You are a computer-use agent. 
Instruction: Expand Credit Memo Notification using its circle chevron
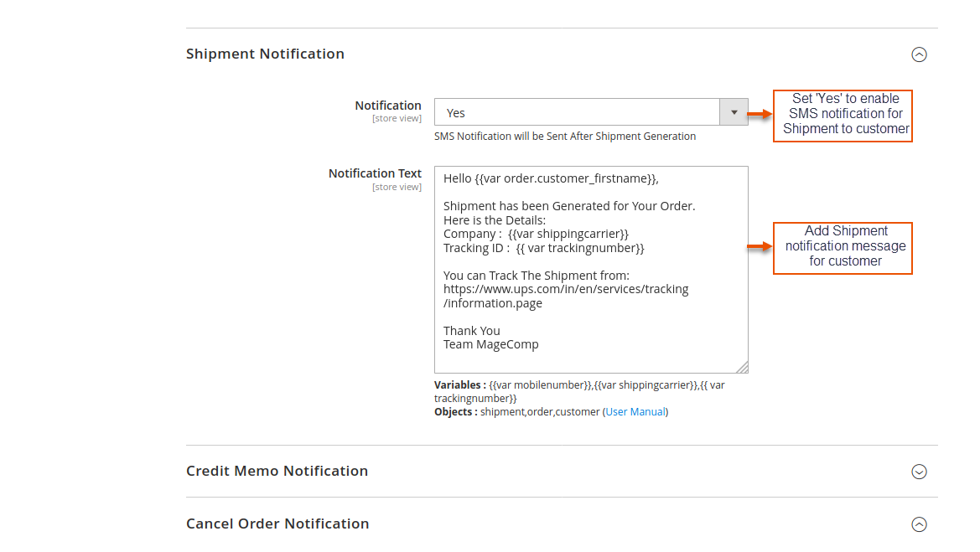[919, 472]
